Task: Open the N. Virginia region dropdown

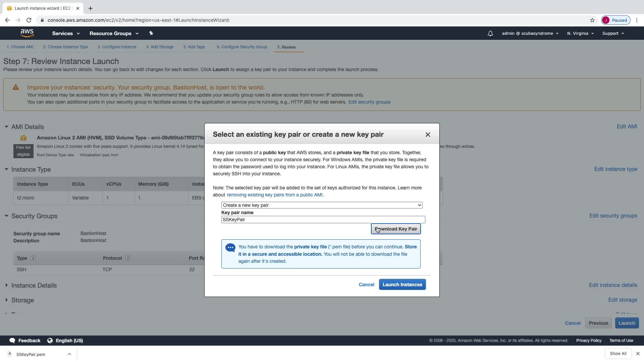Action: [580, 34]
